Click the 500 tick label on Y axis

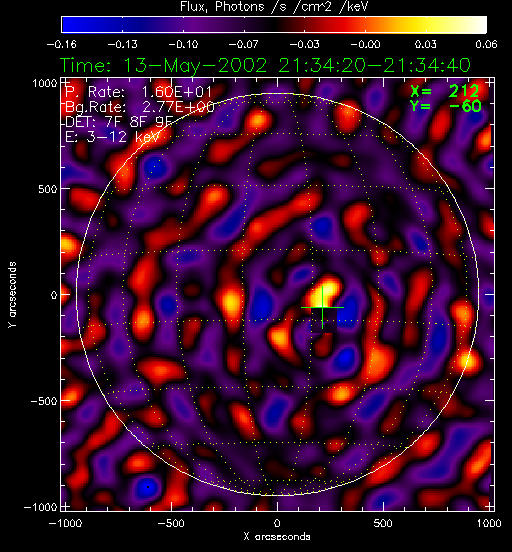[47, 189]
